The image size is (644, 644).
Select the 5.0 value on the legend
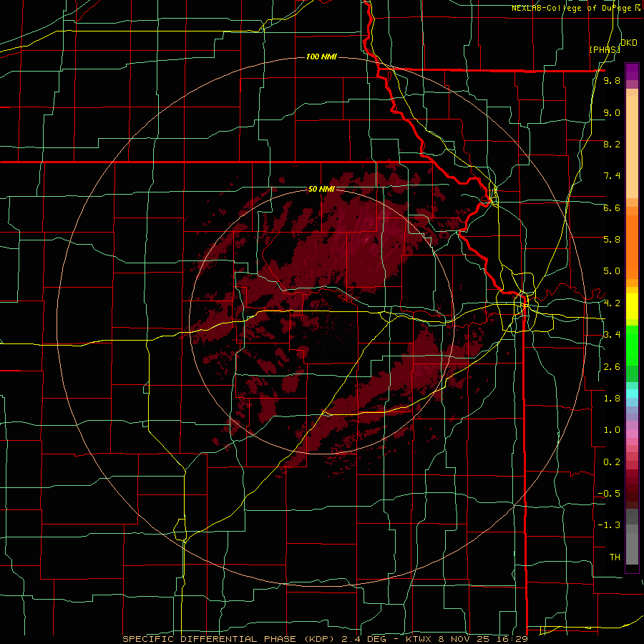tap(612, 271)
